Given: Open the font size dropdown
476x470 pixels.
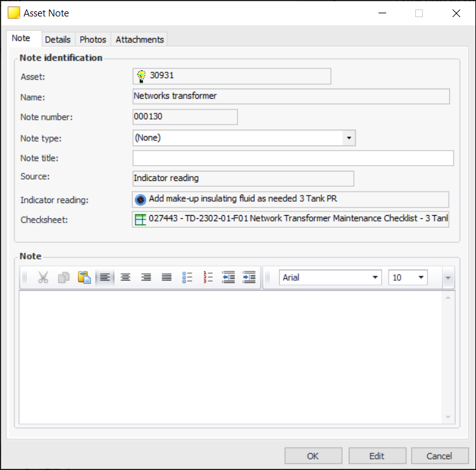Looking at the screenshot, I should point(420,278).
